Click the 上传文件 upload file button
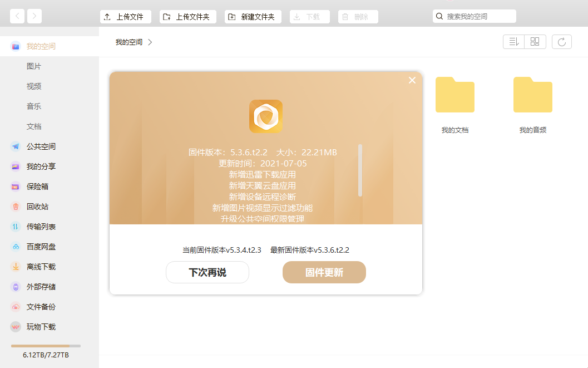The height and width of the screenshot is (368, 588). [126, 17]
